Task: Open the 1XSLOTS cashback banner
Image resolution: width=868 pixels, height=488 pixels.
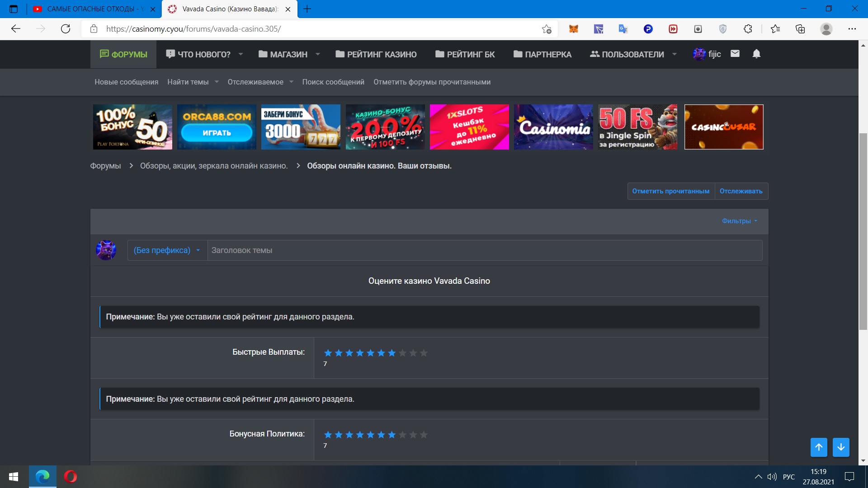Action: pos(469,127)
